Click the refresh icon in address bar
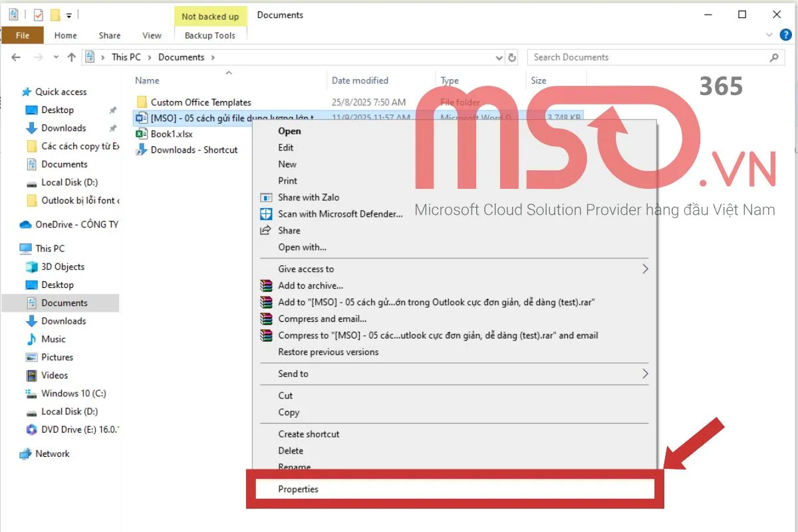The width and height of the screenshot is (798, 532). click(512, 58)
